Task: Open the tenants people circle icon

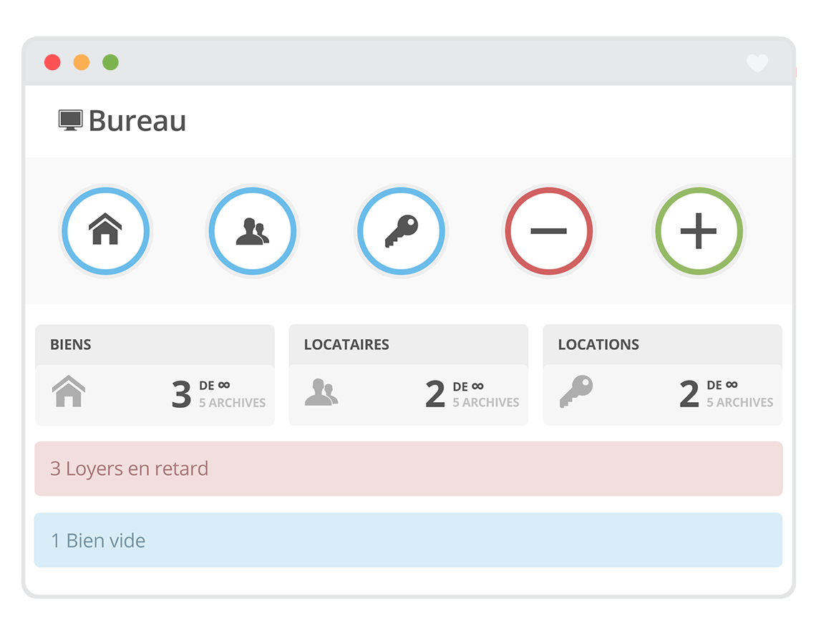Action: [253, 231]
